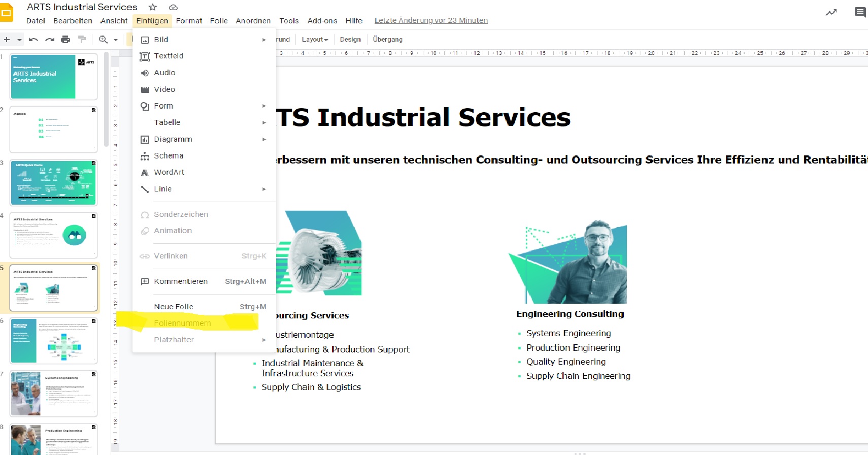Star the ARTS Industrial Services presentation
This screenshot has height=455, width=868.
[152, 7]
